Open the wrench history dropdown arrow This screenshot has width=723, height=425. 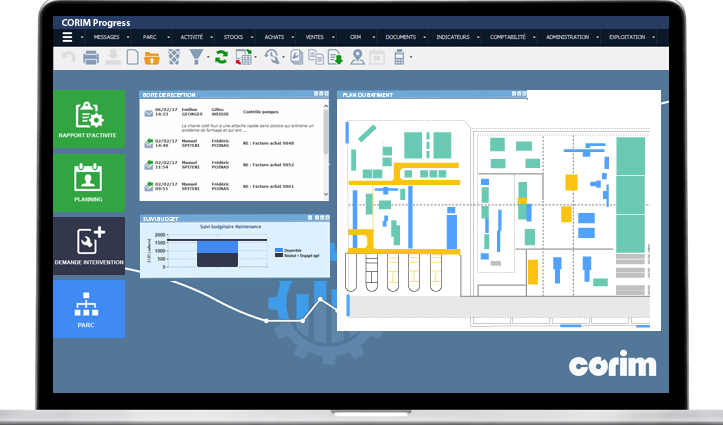283,58
